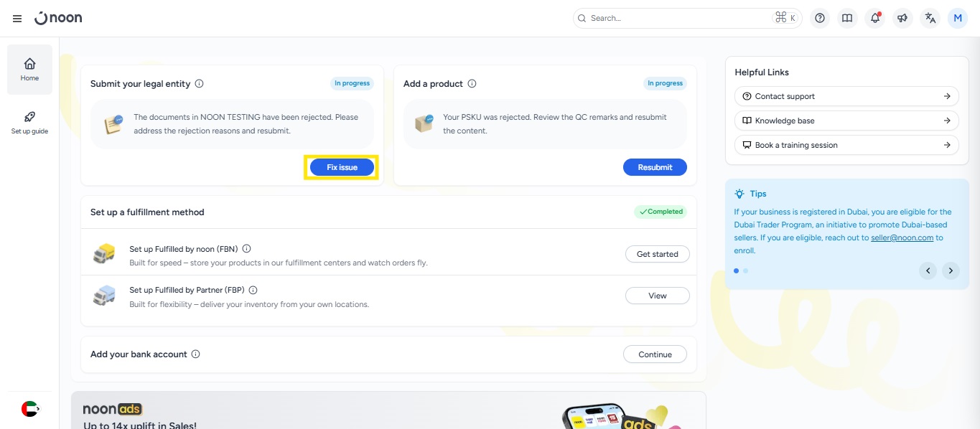Click 'Helpful Links' heading

(x=762, y=72)
